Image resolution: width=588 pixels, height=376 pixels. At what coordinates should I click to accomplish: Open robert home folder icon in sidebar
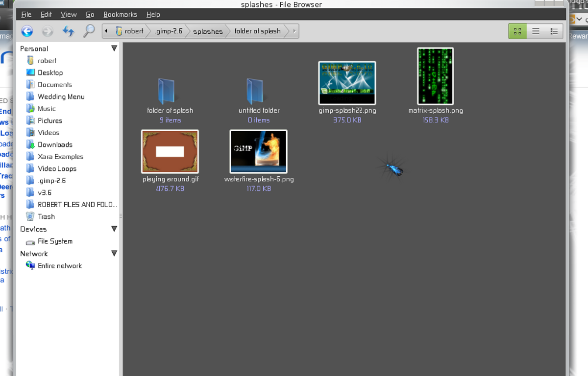pyautogui.click(x=30, y=60)
